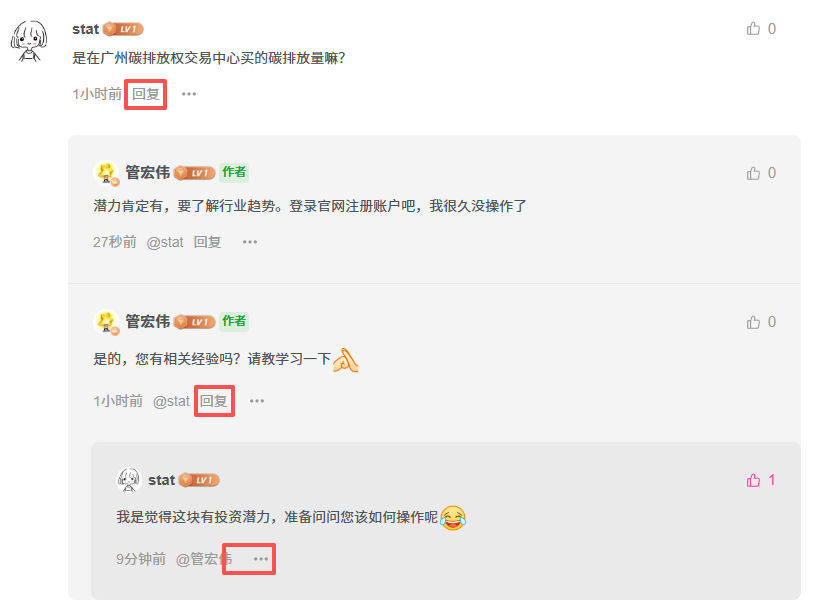Open the @stat mention in 1小时前 reply
The height and width of the screenshot is (614, 815).
click(171, 401)
